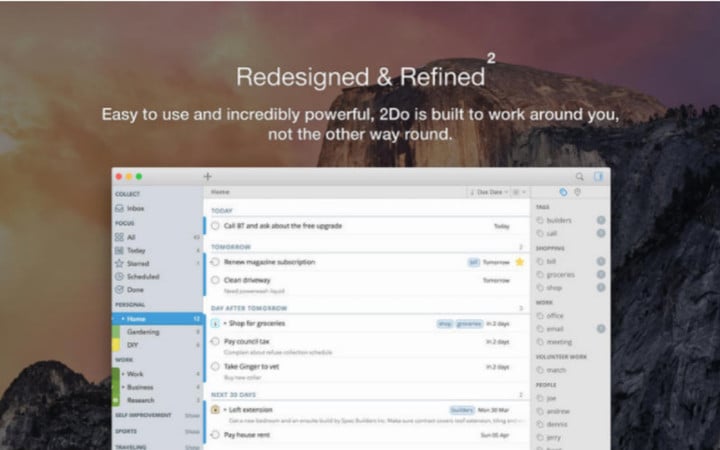Click the meeting tag icon
Screen dimensions: 720x450
540,342
